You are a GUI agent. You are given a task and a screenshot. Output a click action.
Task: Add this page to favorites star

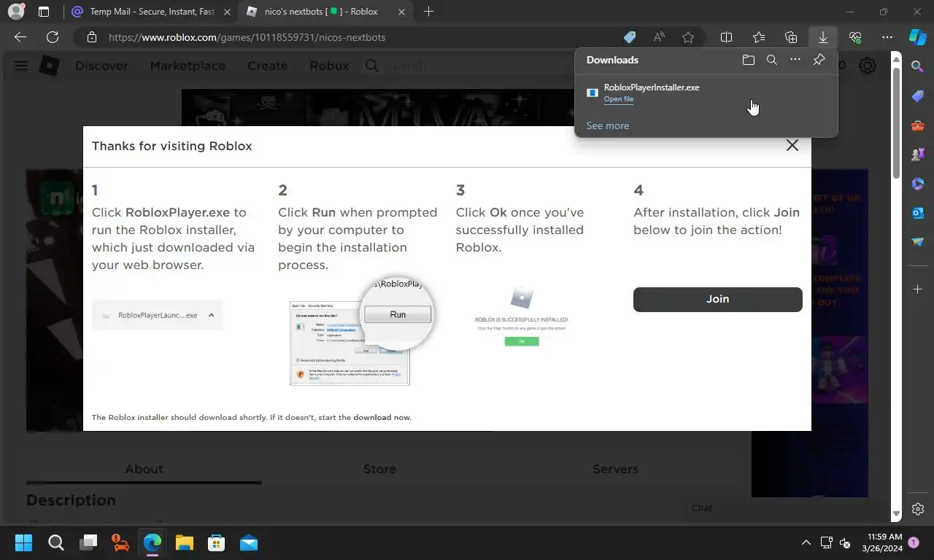point(688,37)
